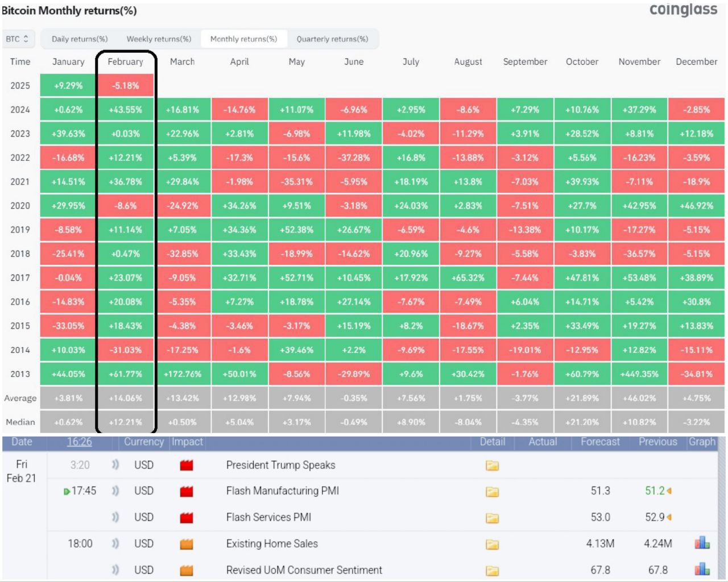This screenshot has height=582, width=728.
Task: Open Flash Services PMI detail folder icon
Action: pyautogui.click(x=492, y=518)
